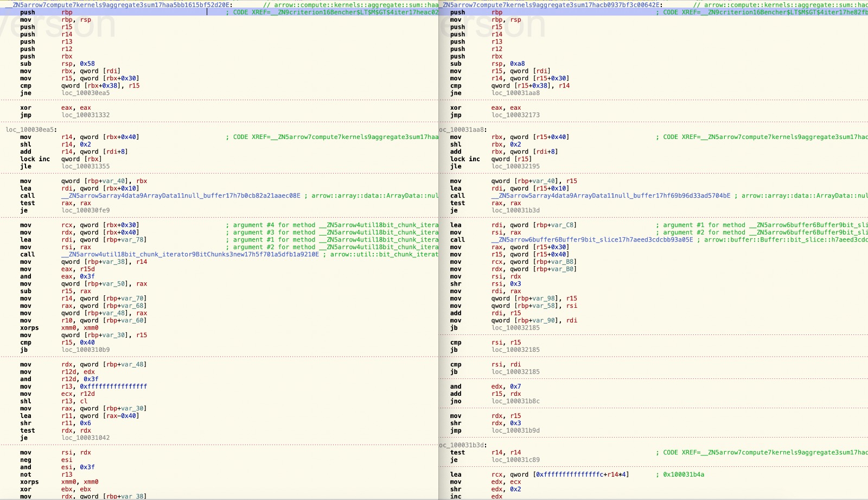
Task: Follow the jmp loc_100031b9d jump target
Action: [x=515, y=431]
